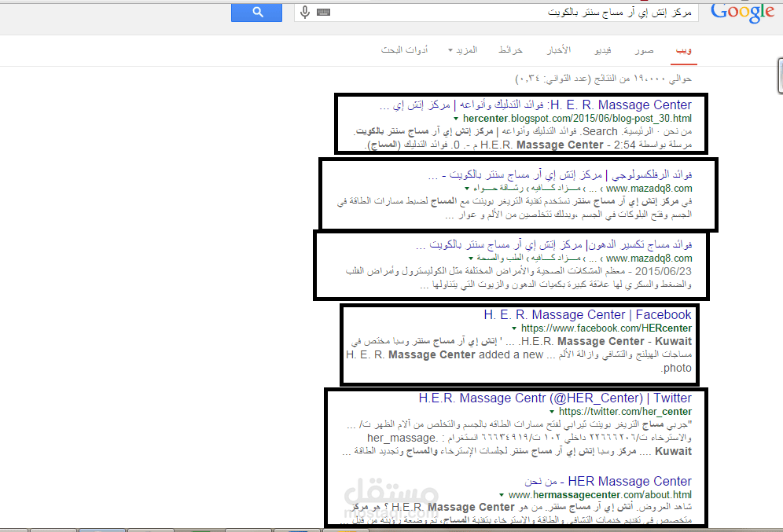Expand arrow beside facebook.com/HERcenter URL
Screen dimensions: 783x532
(x=514, y=328)
